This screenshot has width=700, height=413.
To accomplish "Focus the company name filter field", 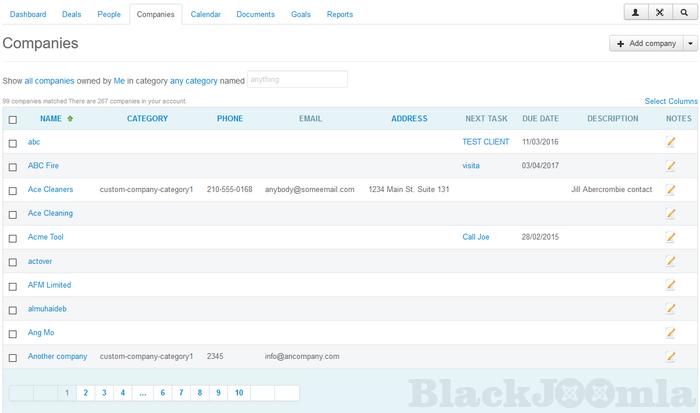I will [x=297, y=79].
